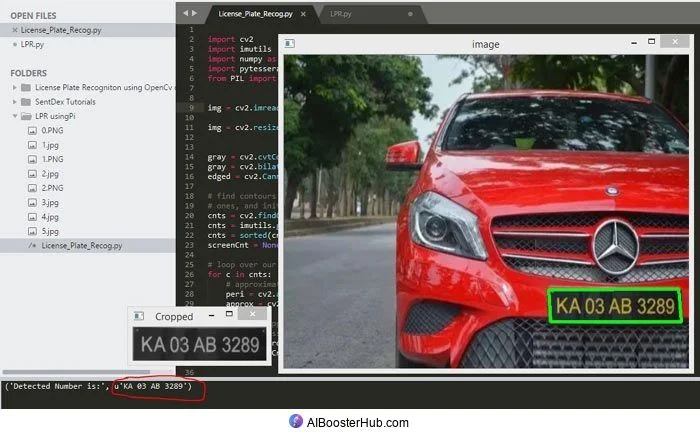Click the AIBoosterHub logo icon
Viewport: 700px width, 433px height.
tap(296, 422)
